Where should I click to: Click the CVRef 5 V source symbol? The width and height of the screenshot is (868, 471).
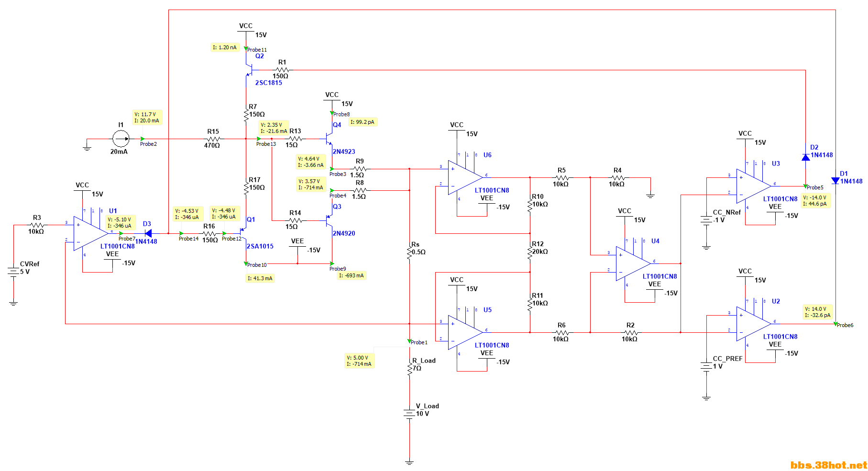(13, 272)
